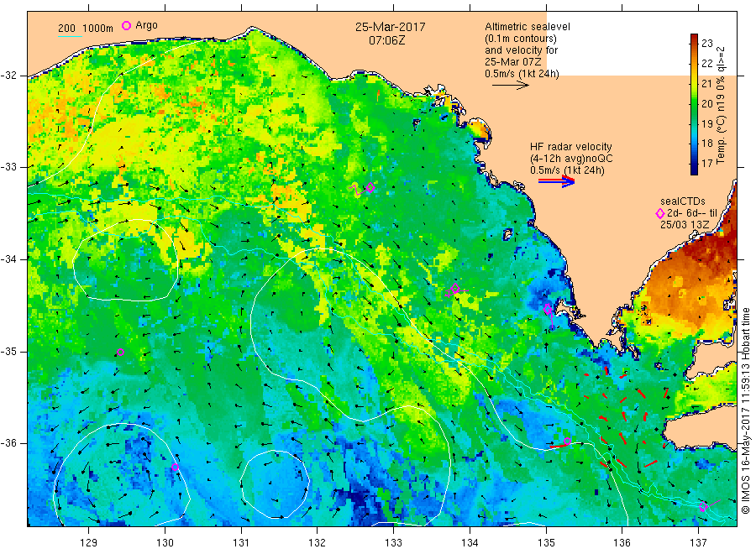Click the colour bar value 23
Image resolution: width=756 pixels, height=554 pixels.
tap(706, 44)
